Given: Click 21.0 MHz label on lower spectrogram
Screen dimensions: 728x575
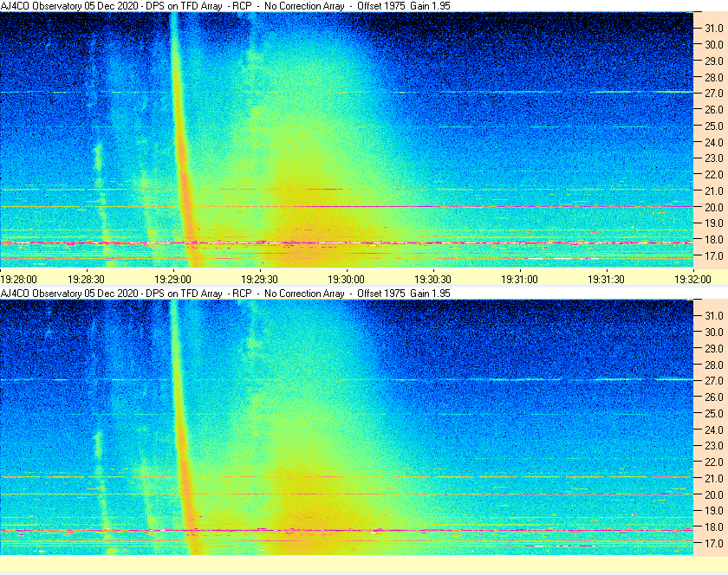Looking at the screenshot, I should (x=714, y=479).
